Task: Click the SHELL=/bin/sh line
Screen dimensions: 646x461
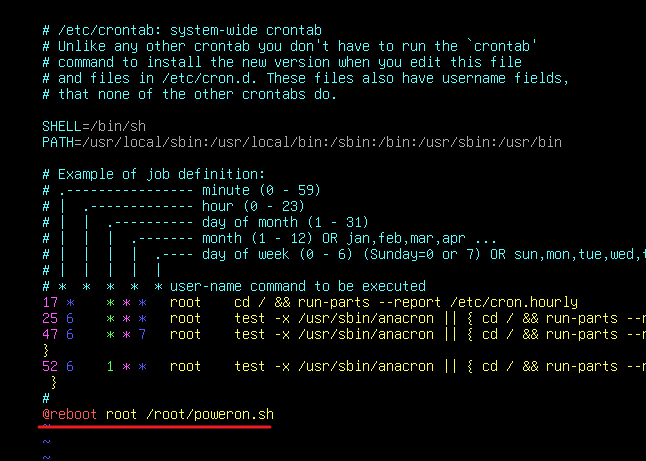Action: pos(94,126)
